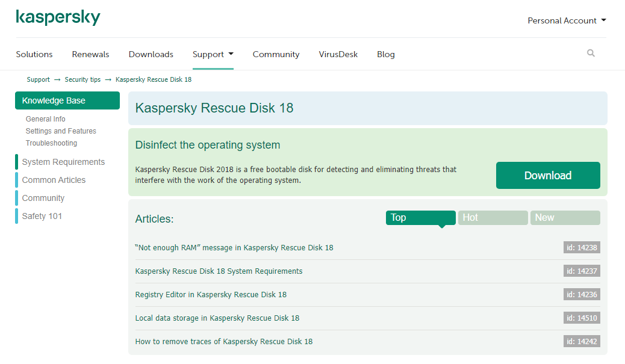
Task: Click the id: 14510 badge
Action: pos(582,318)
